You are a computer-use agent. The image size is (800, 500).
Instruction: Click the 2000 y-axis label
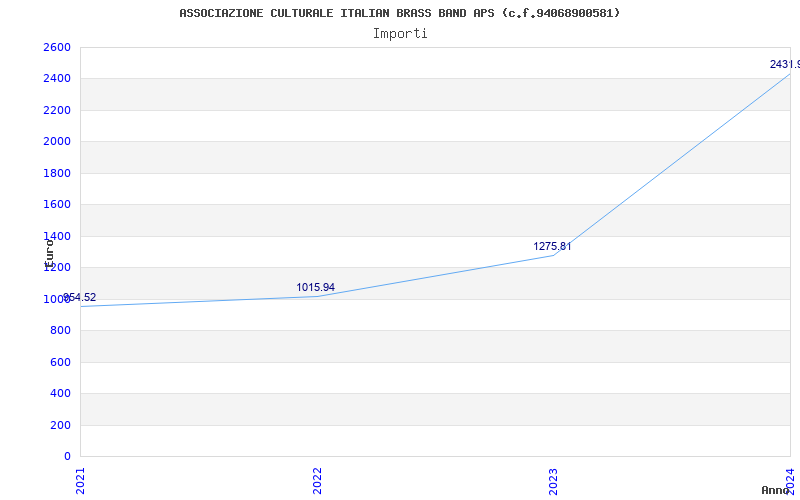(x=57, y=142)
